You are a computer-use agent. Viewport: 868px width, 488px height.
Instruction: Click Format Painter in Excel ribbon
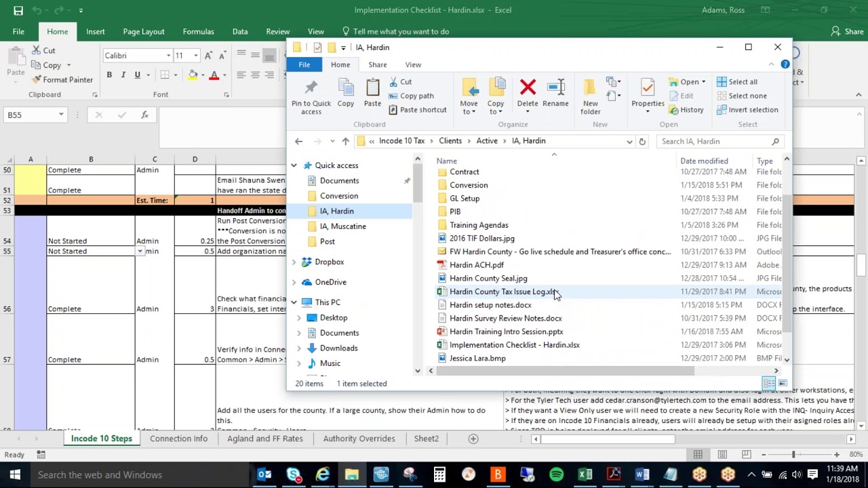[x=62, y=80]
